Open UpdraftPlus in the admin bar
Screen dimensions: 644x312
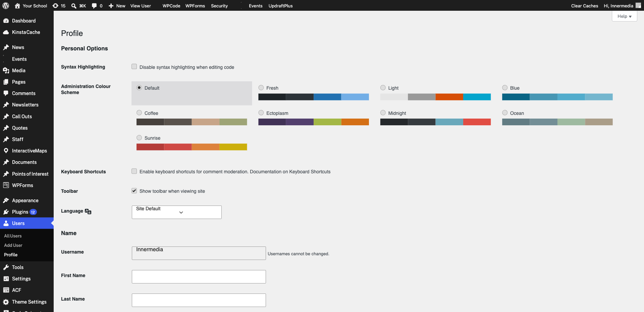click(281, 6)
